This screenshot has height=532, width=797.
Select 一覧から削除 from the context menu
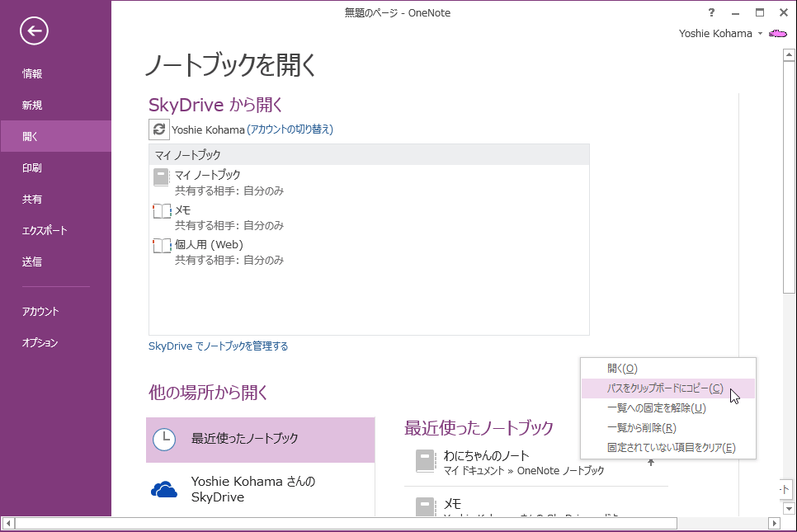(641, 428)
